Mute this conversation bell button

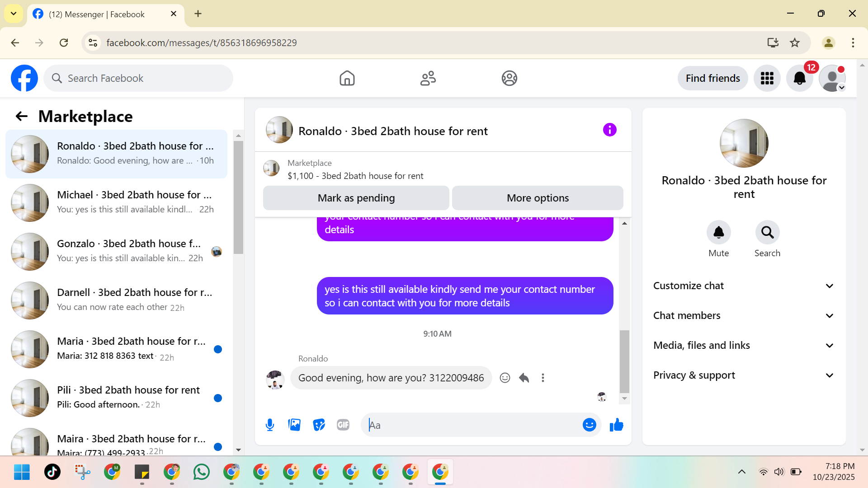pyautogui.click(x=718, y=232)
